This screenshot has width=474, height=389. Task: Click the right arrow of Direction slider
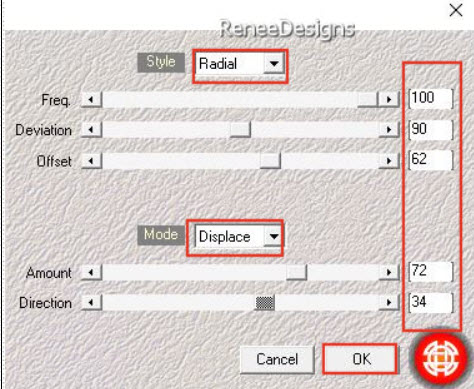click(x=389, y=303)
